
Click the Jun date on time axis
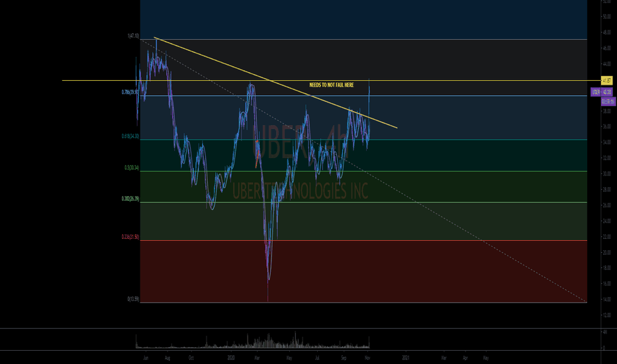[x=146, y=358]
